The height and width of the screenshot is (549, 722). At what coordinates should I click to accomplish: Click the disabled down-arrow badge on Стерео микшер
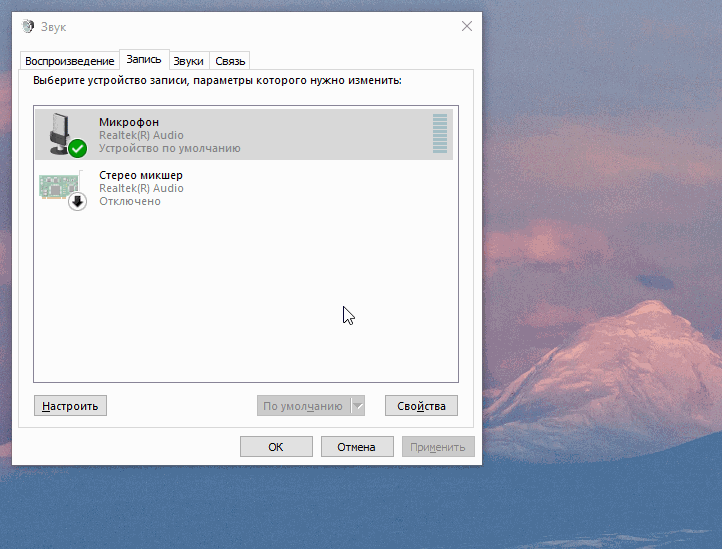click(78, 201)
